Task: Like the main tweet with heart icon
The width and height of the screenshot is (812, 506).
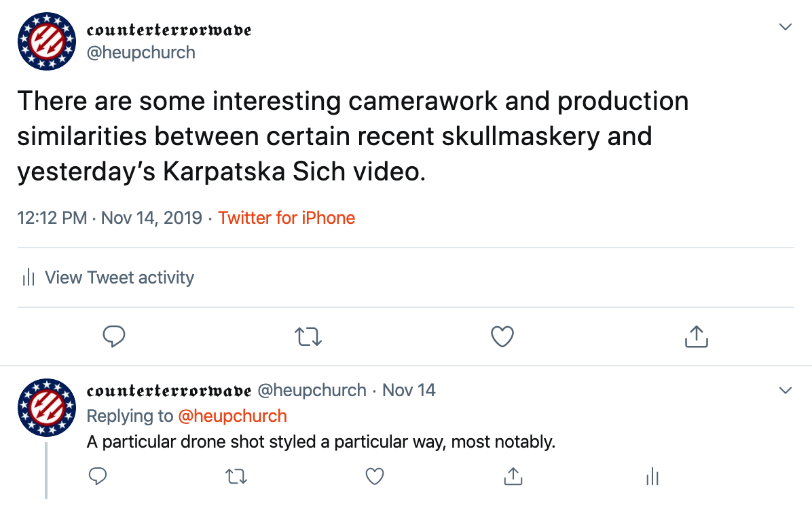Action: pos(502,337)
